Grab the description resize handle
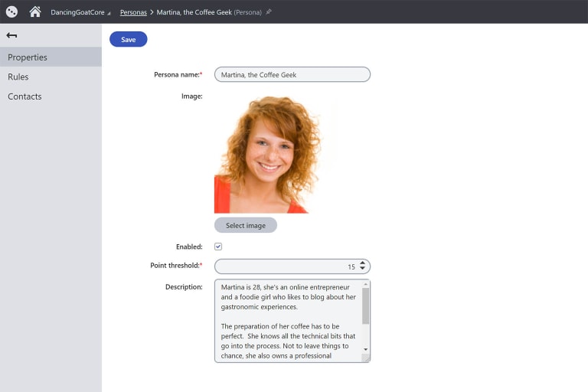 pyautogui.click(x=366, y=358)
